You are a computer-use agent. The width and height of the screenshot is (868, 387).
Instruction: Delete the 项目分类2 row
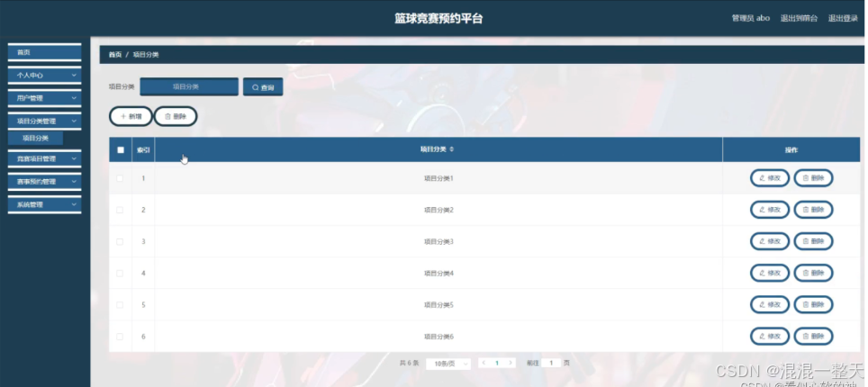[x=813, y=210]
